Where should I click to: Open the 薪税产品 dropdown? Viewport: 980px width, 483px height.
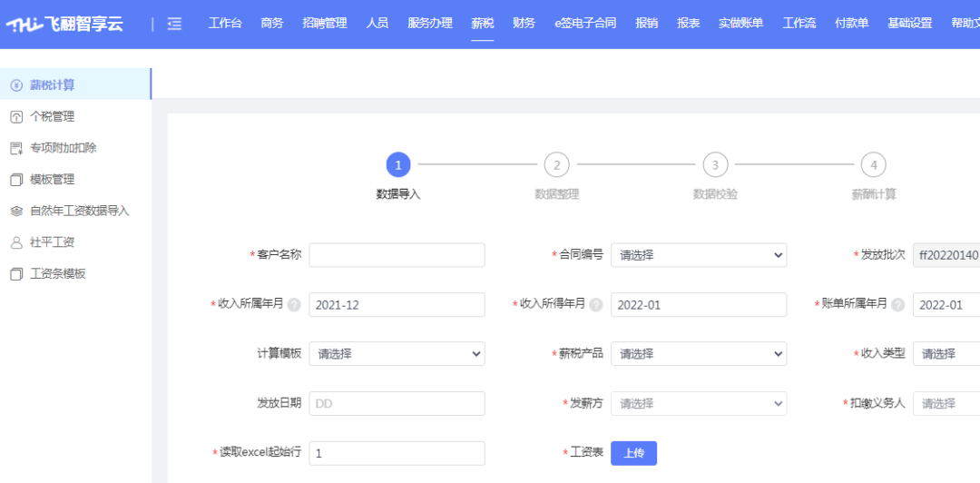[699, 353]
